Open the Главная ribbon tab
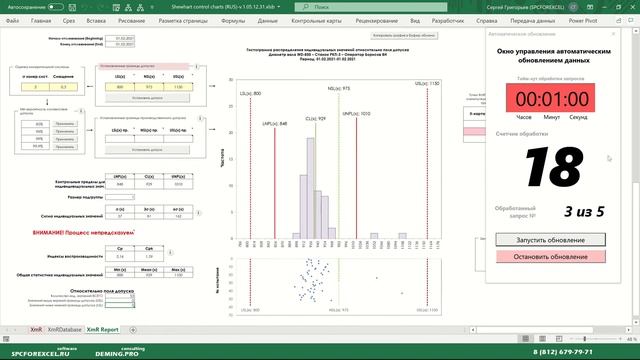Viewport: 640px width, 360px height. [x=41, y=20]
